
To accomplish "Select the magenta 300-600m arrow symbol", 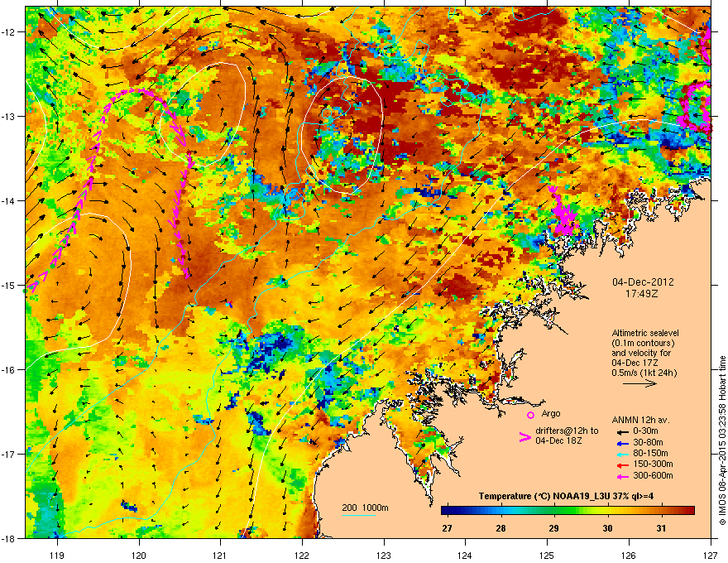I will coord(623,476).
